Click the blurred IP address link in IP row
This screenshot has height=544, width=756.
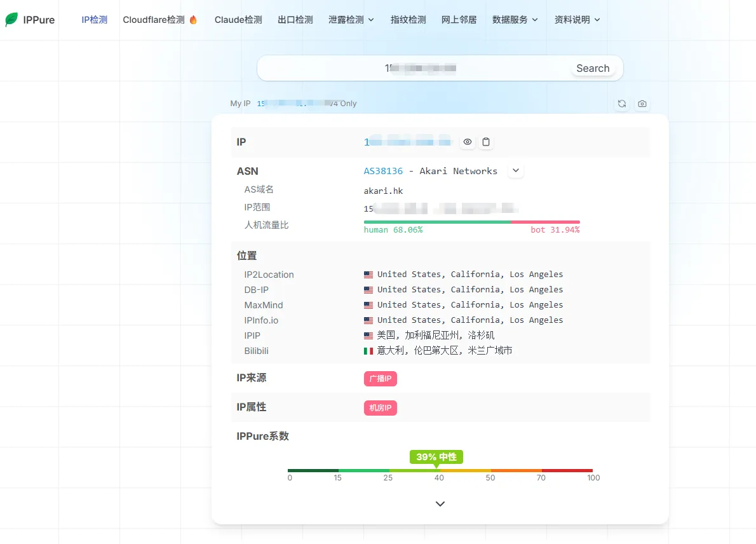(x=407, y=142)
